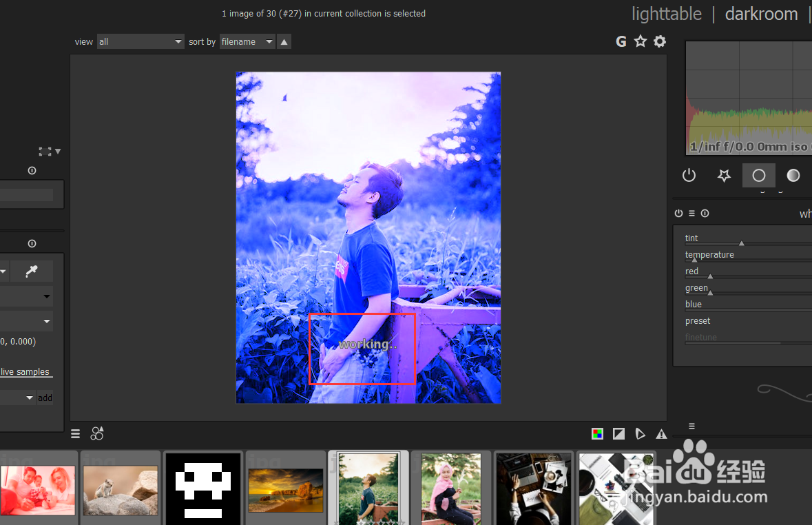Show the favourite modules star tab
812x525 pixels.
724,175
